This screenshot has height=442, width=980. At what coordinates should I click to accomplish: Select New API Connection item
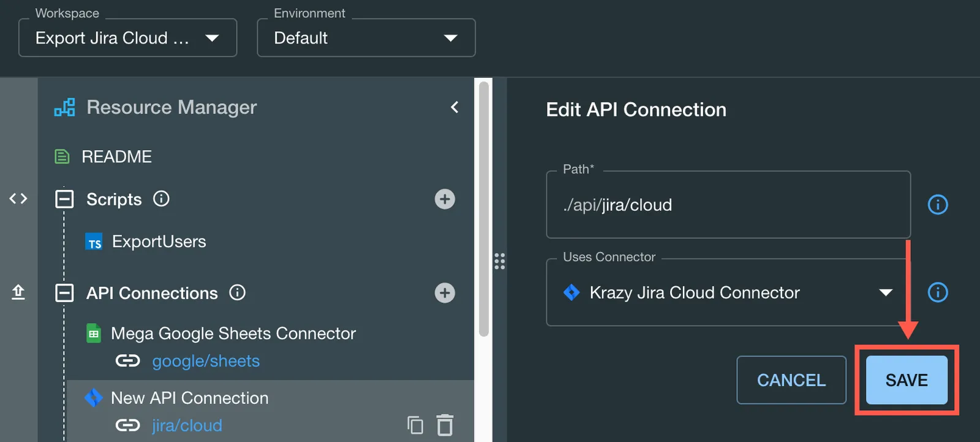point(189,398)
